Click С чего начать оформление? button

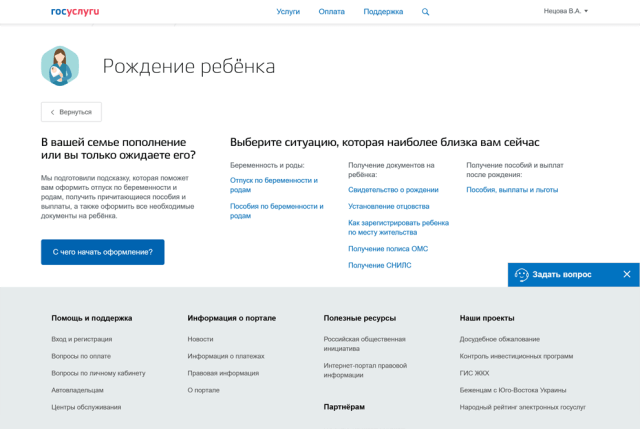[102, 252]
